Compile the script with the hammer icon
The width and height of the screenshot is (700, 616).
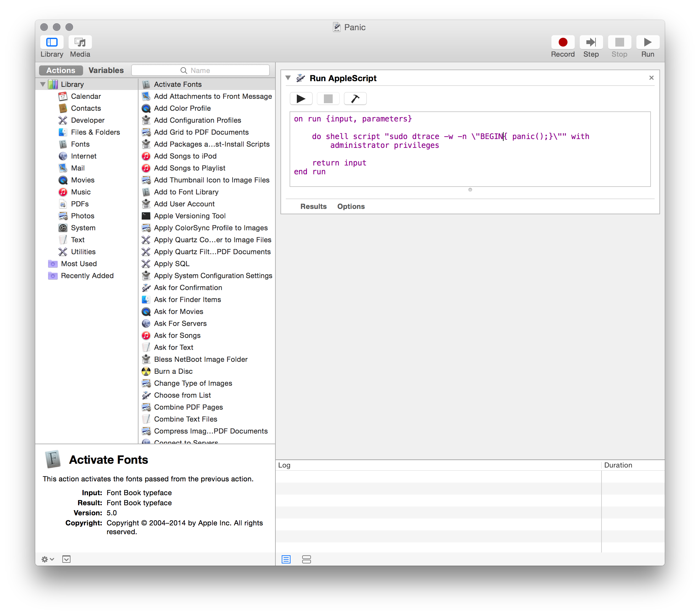(355, 98)
